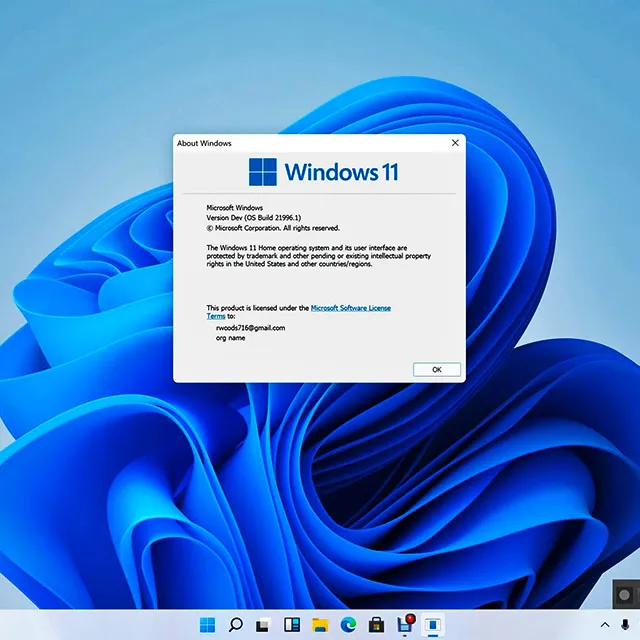Open Microsoft Store from the taskbar
The height and width of the screenshot is (640, 640).
coord(376,625)
